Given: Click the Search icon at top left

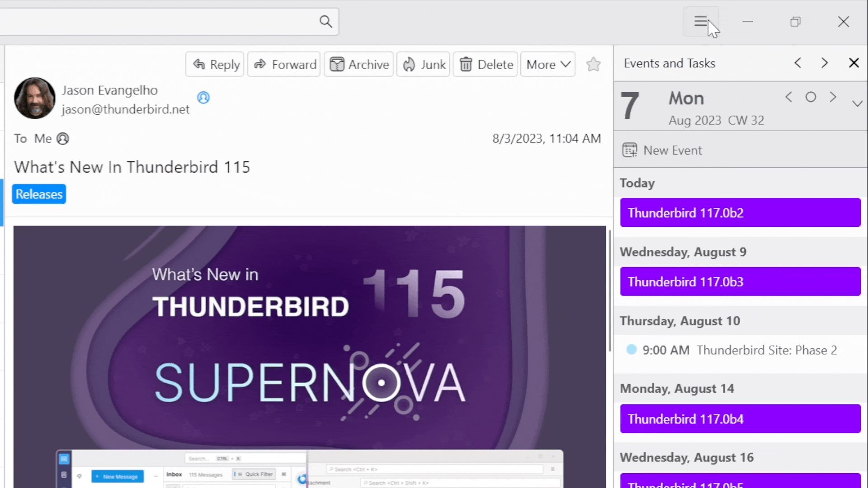Looking at the screenshot, I should [325, 21].
